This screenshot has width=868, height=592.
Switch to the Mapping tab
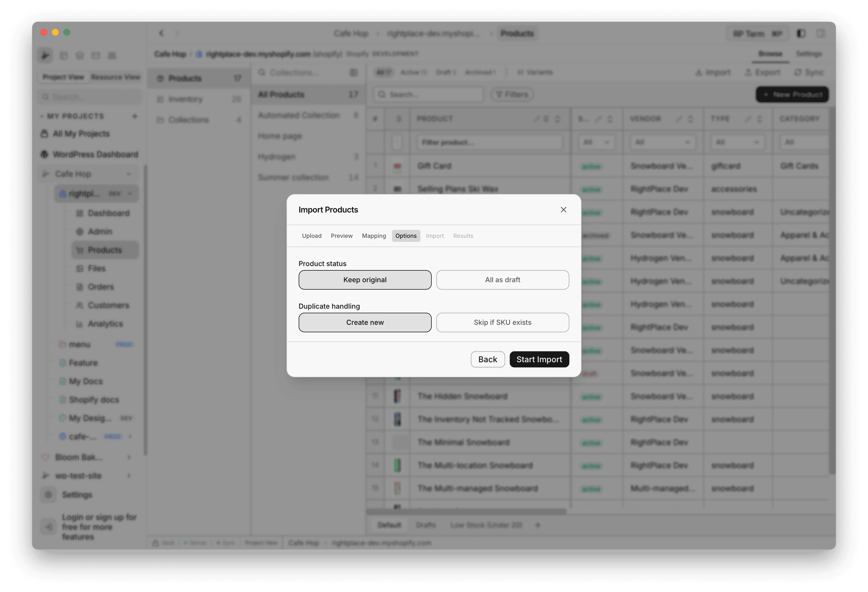click(x=374, y=236)
